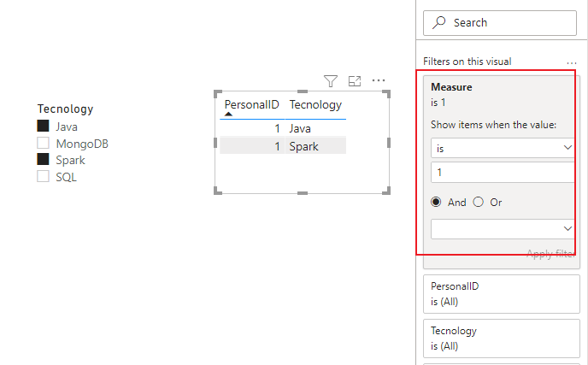This screenshot has height=365, width=588.
Task: Click sort arrow under PersonalID header
Action: tap(228, 114)
